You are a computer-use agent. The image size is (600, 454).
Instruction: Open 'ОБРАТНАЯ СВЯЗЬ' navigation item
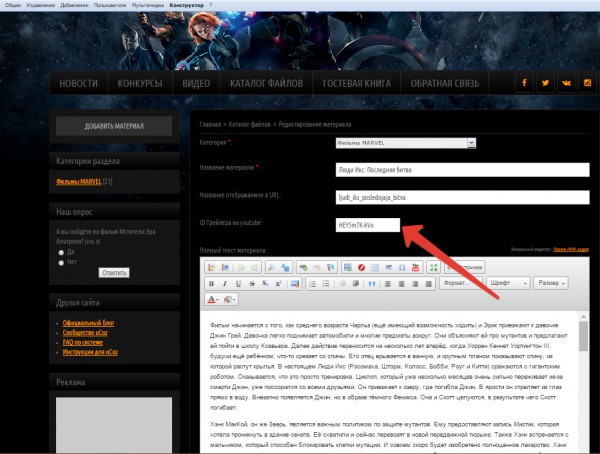445,83
